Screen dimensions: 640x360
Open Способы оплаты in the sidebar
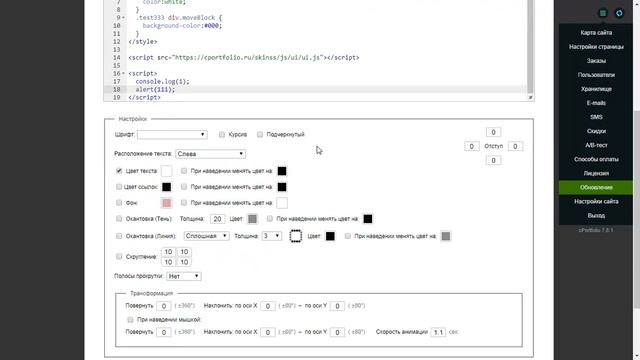tap(596, 159)
